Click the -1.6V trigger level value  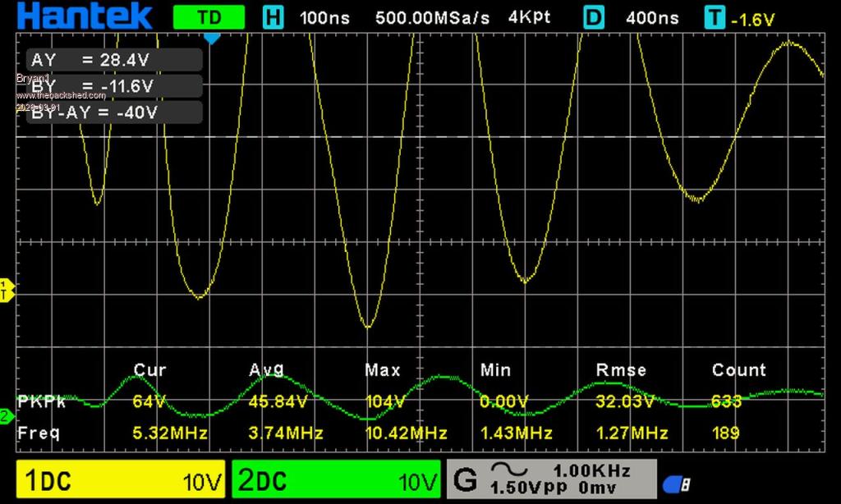[752, 19]
